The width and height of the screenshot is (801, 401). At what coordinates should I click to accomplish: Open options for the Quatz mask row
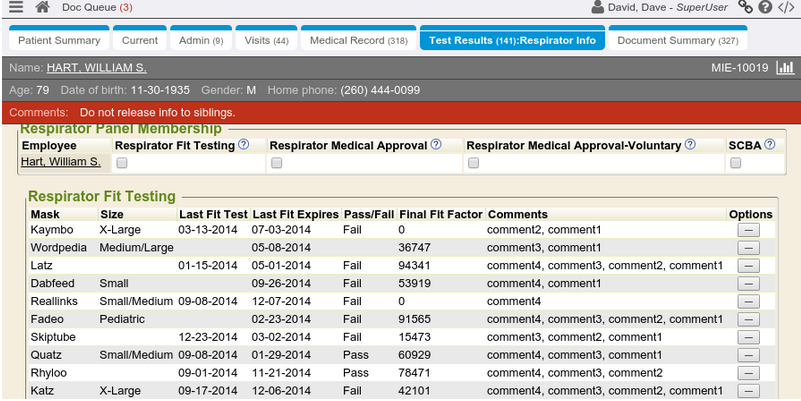(x=749, y=355)
